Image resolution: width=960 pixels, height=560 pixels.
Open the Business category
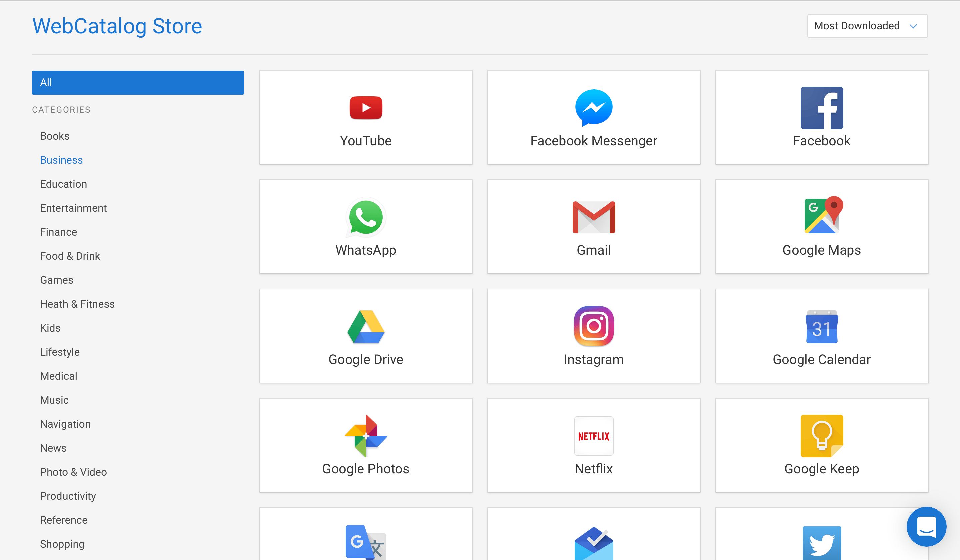pos(61,160)
